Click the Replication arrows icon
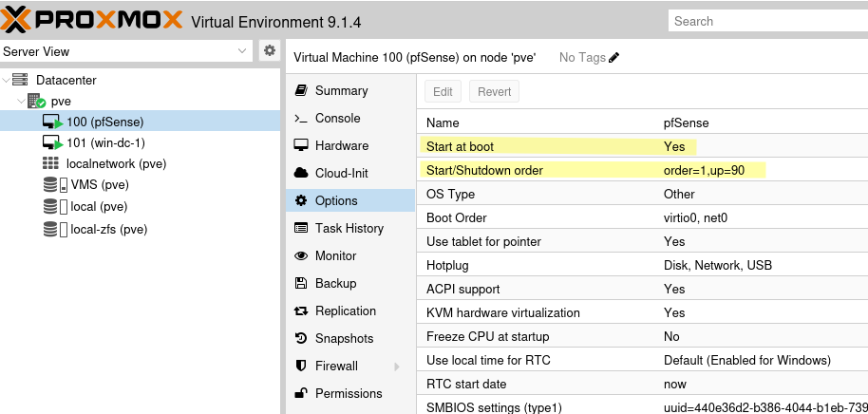 point(301,311)
